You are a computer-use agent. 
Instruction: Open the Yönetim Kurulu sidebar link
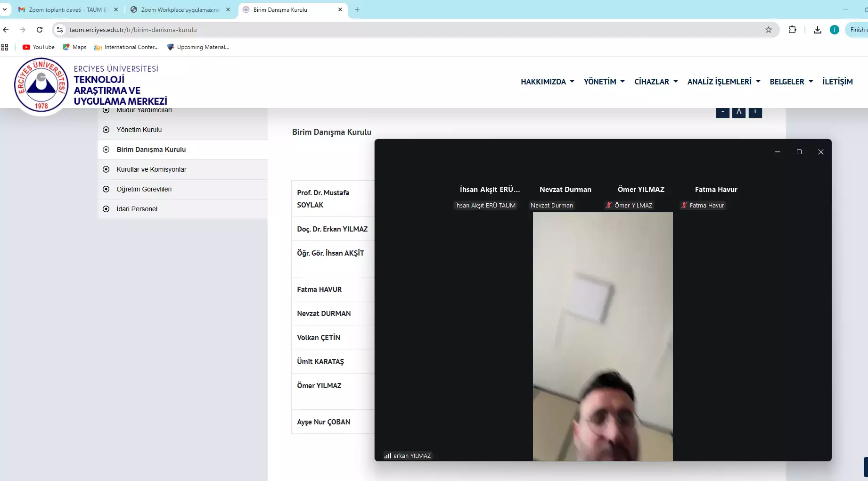coord(139,130)
